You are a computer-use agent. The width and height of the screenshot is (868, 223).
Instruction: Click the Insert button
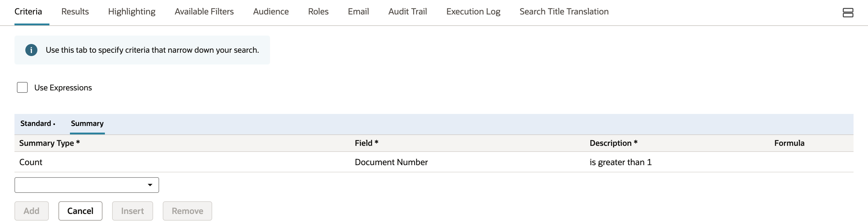132,211
